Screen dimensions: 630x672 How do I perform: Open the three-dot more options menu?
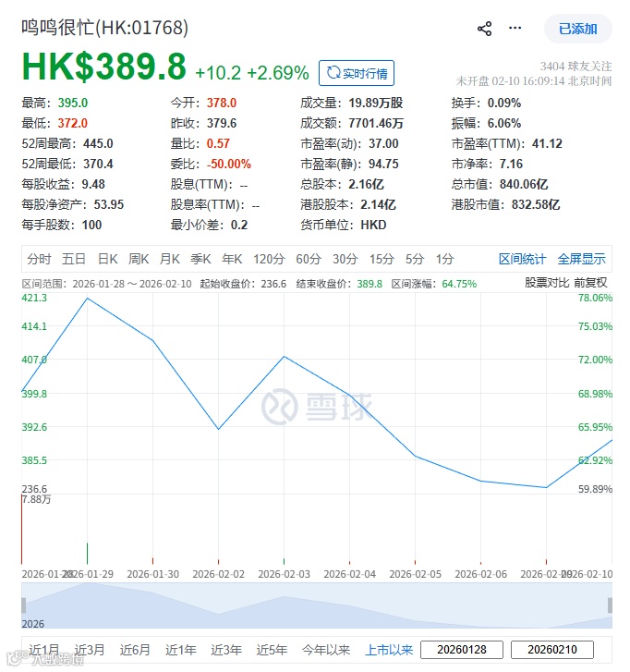tap(515, 29)
